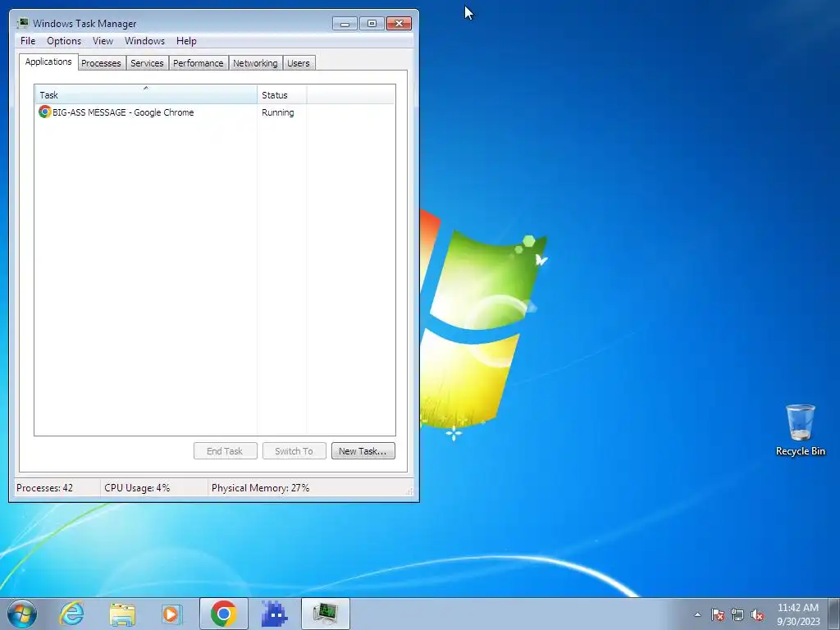The width and height of the screenshot is (840, 630).
Task: Switch to the Performance tab
Action: 199,63
